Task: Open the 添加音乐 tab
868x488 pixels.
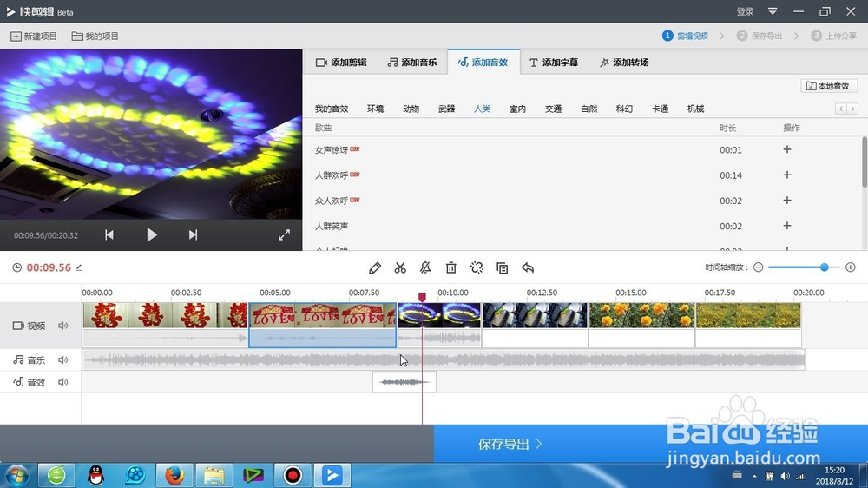Action: [411, 63]
